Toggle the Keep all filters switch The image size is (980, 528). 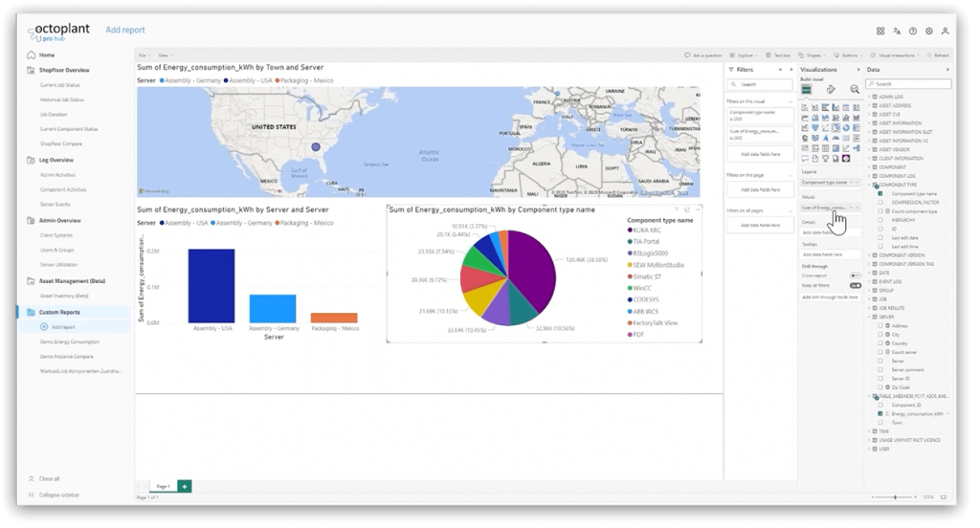point(855,285)
